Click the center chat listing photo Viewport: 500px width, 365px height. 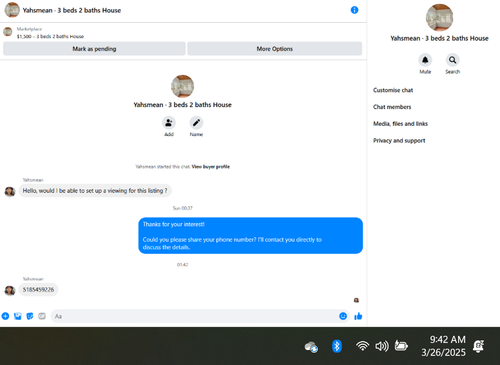coord(182,86)
